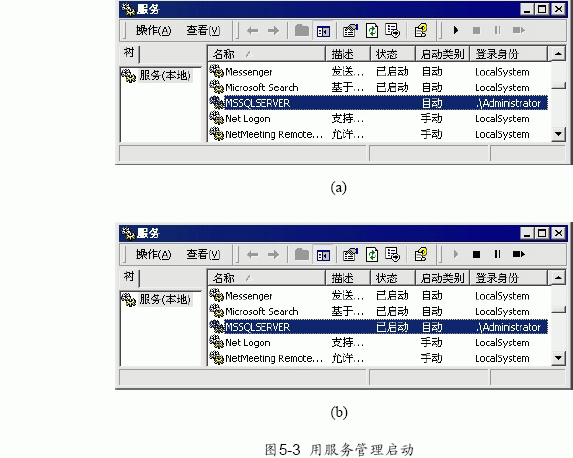The width and height of the screenshot is (573, 458).
Task: Click Back arrow in window (b) toolbar
Action: 253,254
